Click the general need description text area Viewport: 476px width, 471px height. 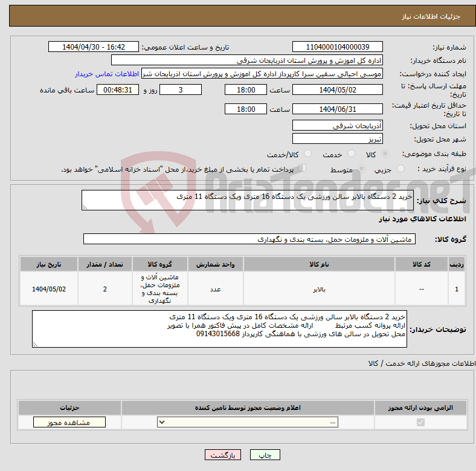click(248, 200)
